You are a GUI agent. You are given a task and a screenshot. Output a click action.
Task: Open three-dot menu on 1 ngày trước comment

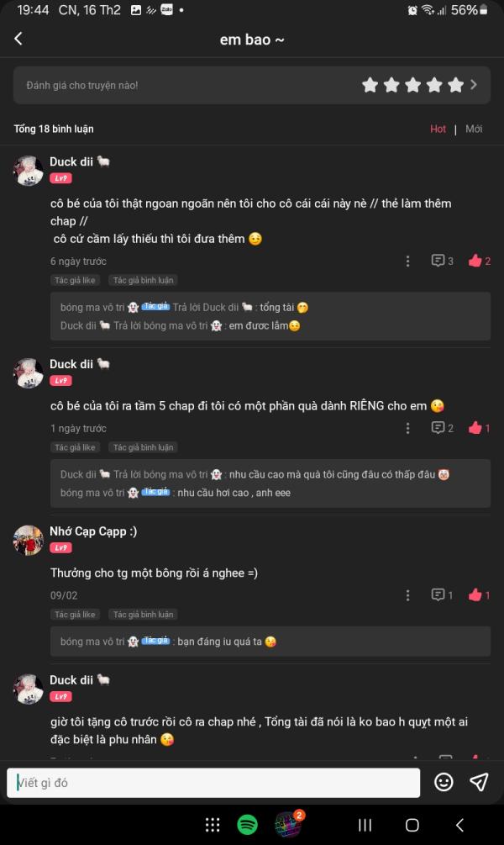click(407, 428)
